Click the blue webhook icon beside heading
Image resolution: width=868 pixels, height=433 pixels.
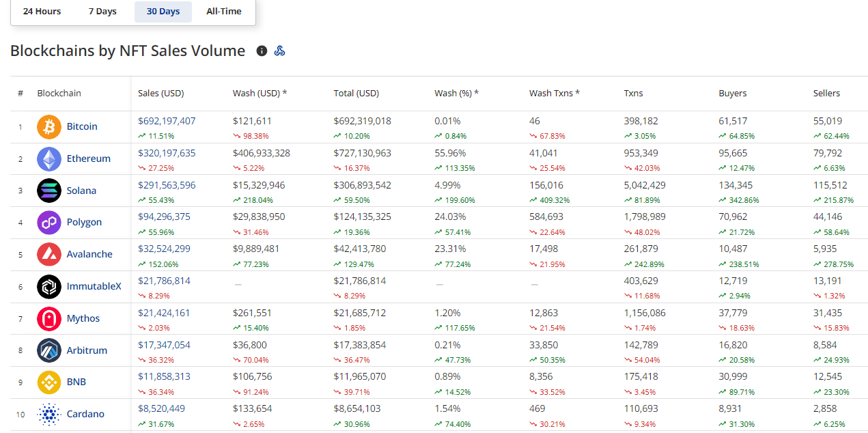[x=279, y=51]
